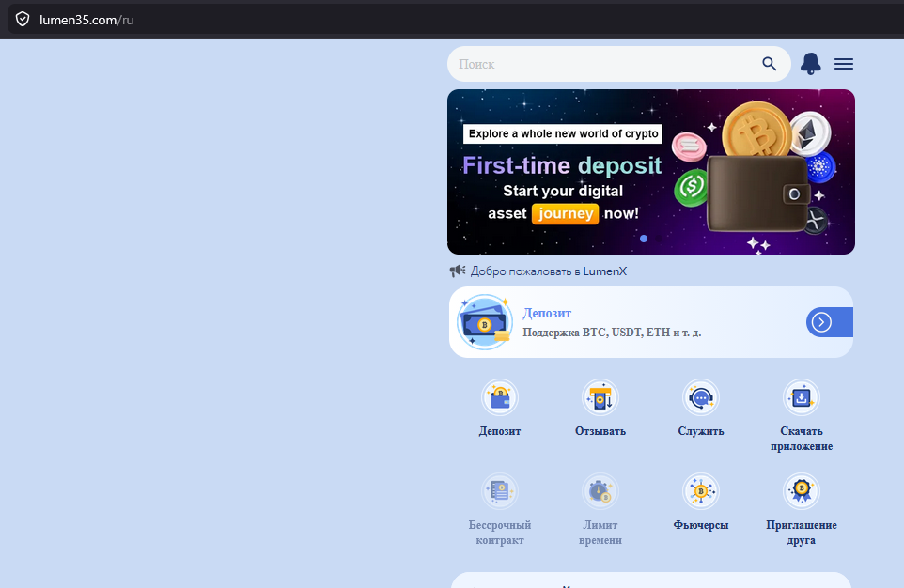The width and height of the screenshot is (904, 588).
Task: Click the Депозит wallet icon
Action: click(x=500, y=397)
